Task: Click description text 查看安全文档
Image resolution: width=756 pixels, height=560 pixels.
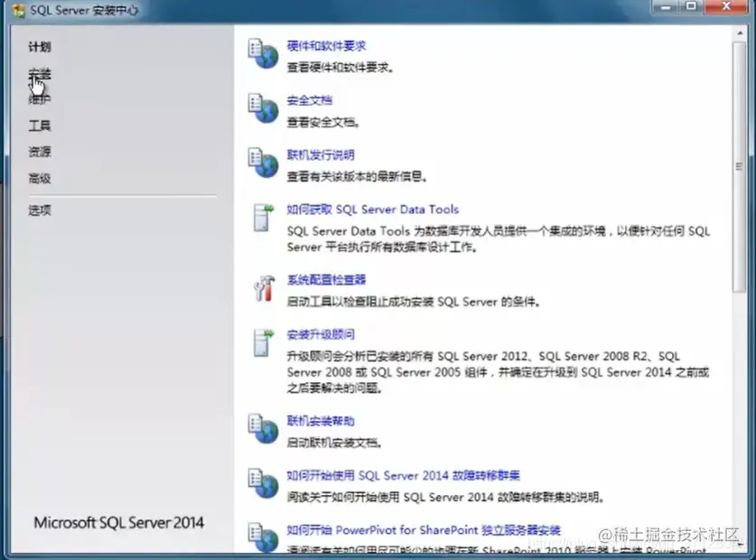Action: pyautogui.click(x=323, y=122)
